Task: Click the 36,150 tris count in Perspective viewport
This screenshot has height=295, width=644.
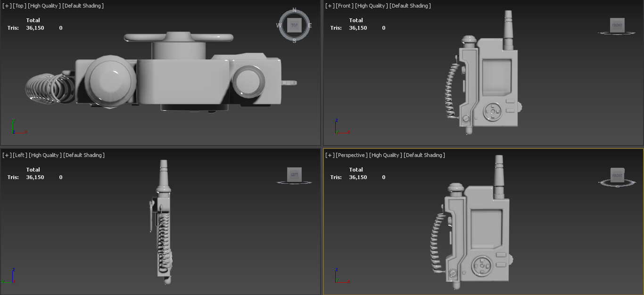Action: click(358, 177)
